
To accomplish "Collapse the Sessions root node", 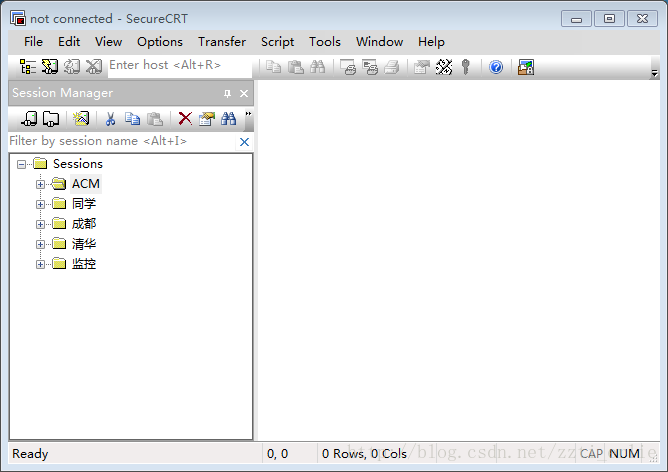I will click(x=22, y=164).
